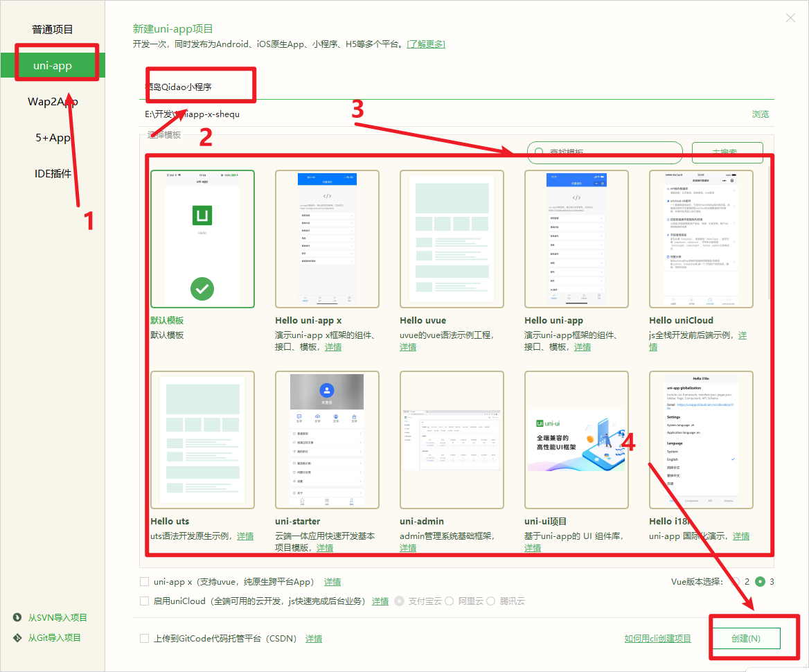Screen dimensions: 809x672
Task: Open 详情 link for Hello uni-app x
Action: pyautogui.click(x=332, y=347)
